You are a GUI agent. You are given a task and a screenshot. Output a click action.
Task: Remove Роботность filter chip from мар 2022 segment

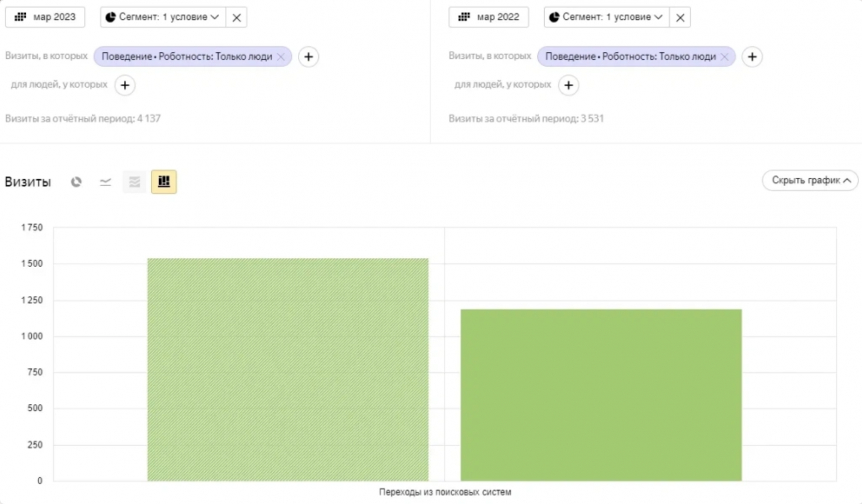click(725, 57)
